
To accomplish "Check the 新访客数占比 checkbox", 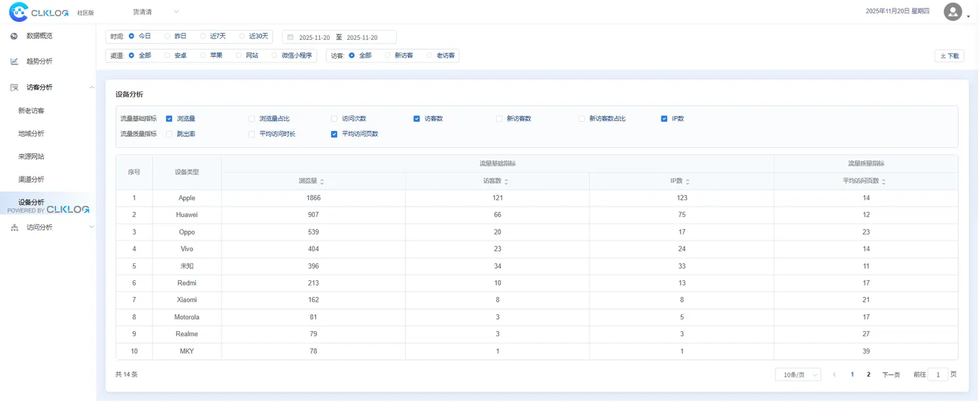I will pos(582,119).
